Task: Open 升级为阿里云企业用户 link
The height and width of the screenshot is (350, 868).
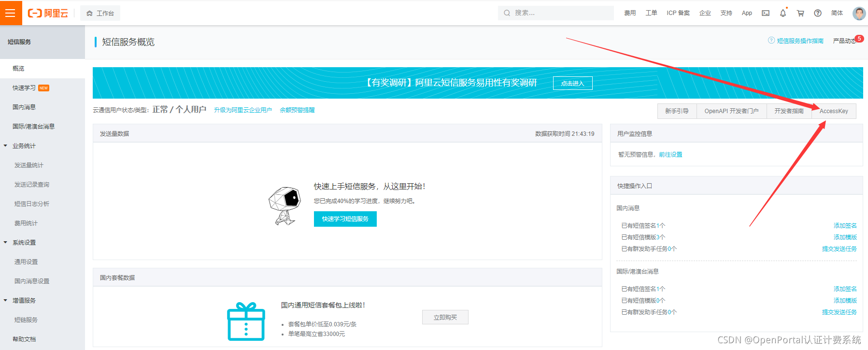Action: point(243,110)
